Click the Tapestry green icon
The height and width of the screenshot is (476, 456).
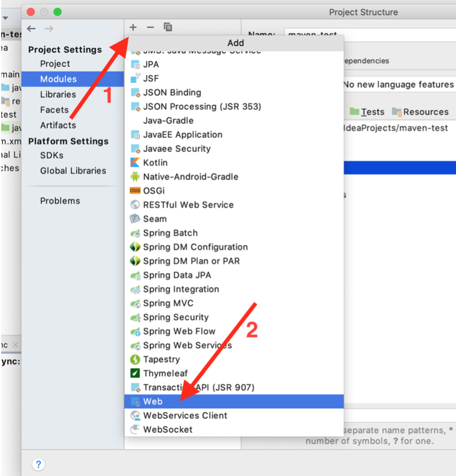135,360
